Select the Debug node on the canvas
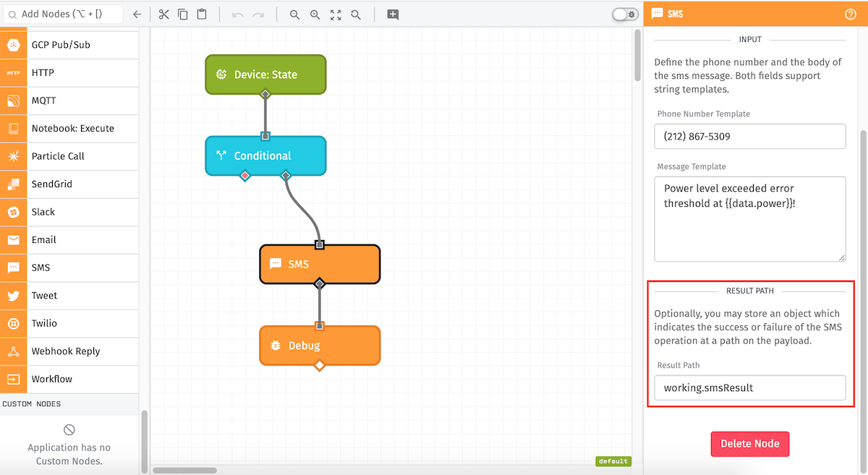Viewport: 868px width, 475px height. coord(320,346)
